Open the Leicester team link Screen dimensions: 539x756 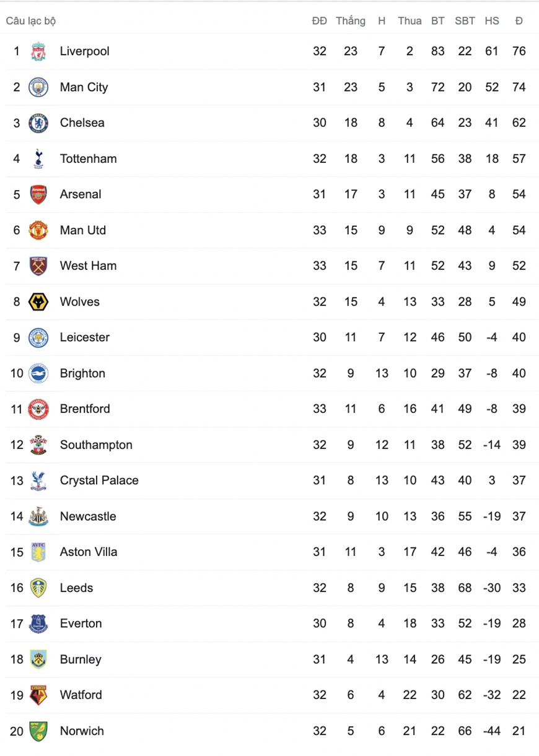coord(85,337)
